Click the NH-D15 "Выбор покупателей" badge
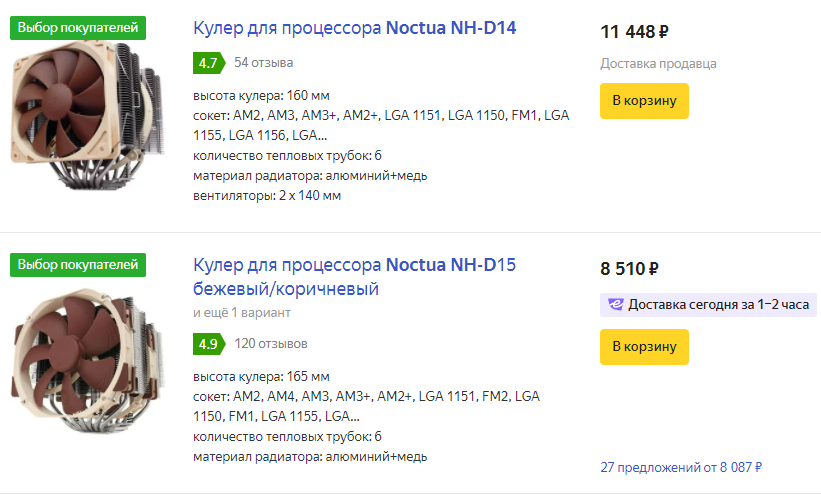This screenshot has width=821, height=494. point(78,265)
